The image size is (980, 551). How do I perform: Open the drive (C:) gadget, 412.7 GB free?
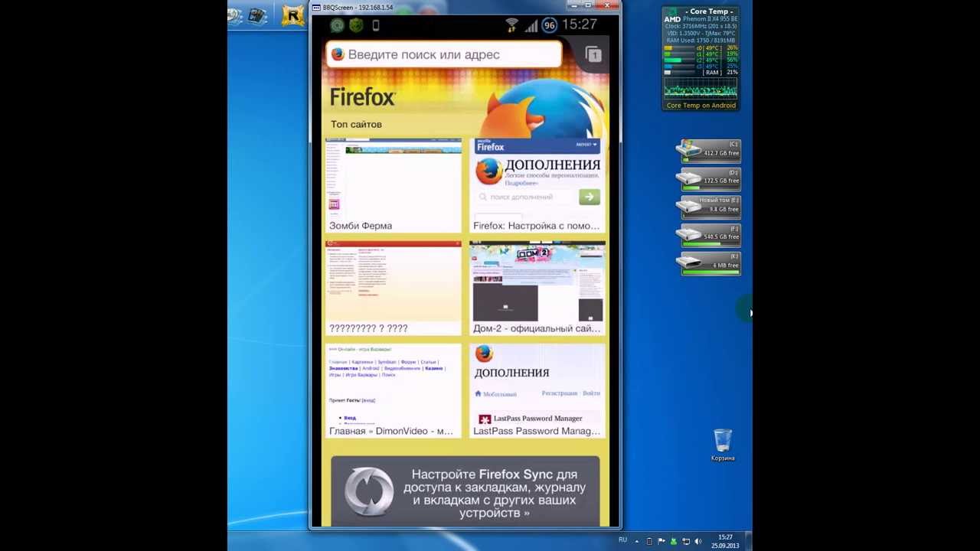[709, 151]
